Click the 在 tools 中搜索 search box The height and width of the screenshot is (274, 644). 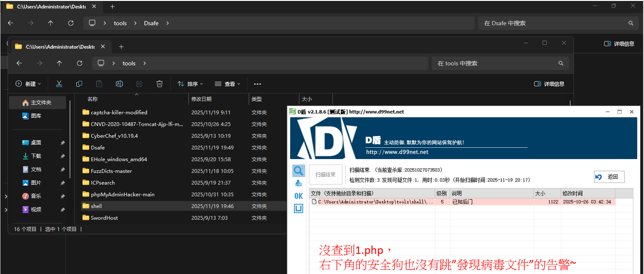pyautogui.click(x=500, y=63)
